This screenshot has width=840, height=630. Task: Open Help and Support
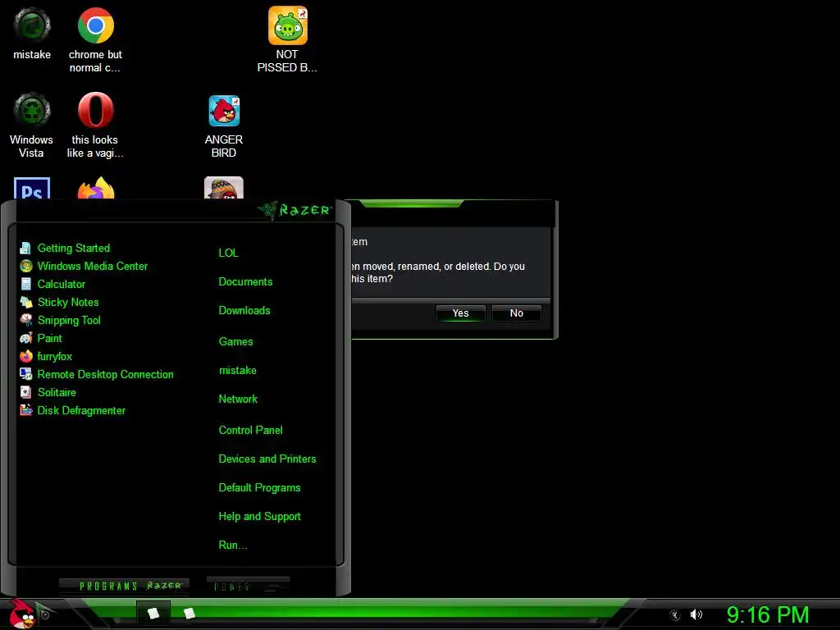coord(259,517)
